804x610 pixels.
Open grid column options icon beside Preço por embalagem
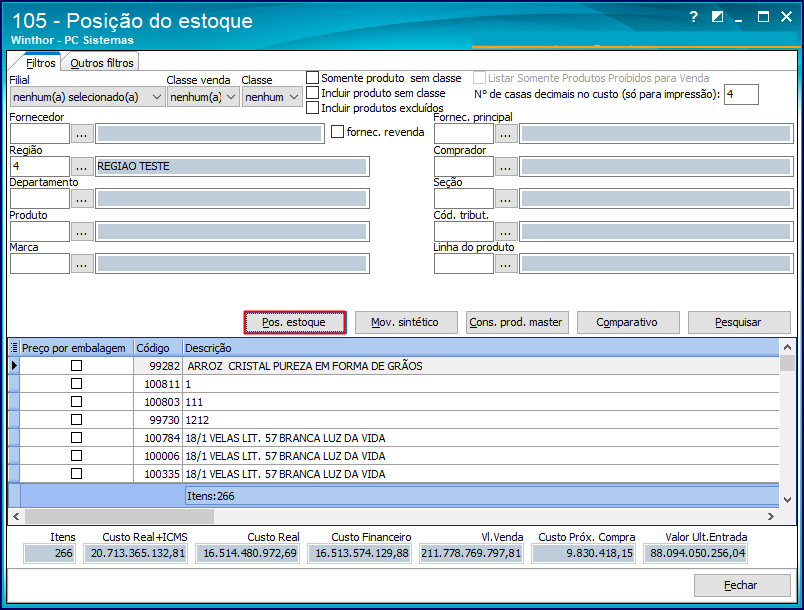pyautogui.click(x=14, y=348)
